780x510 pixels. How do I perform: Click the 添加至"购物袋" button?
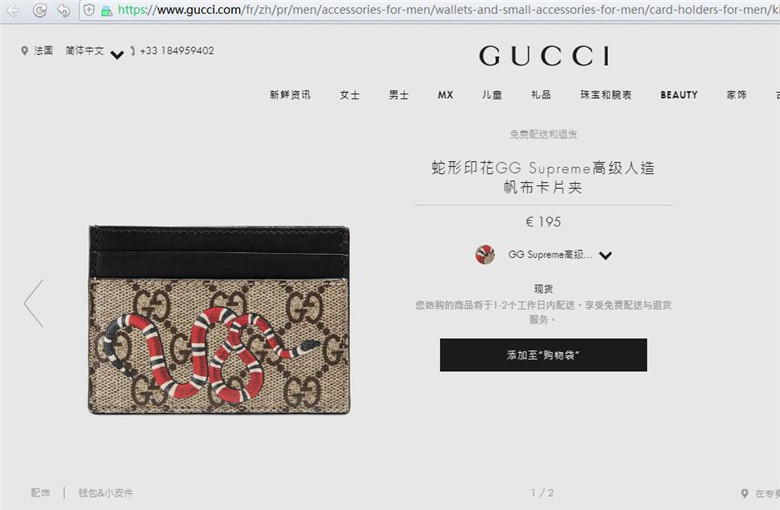(543, 355)
